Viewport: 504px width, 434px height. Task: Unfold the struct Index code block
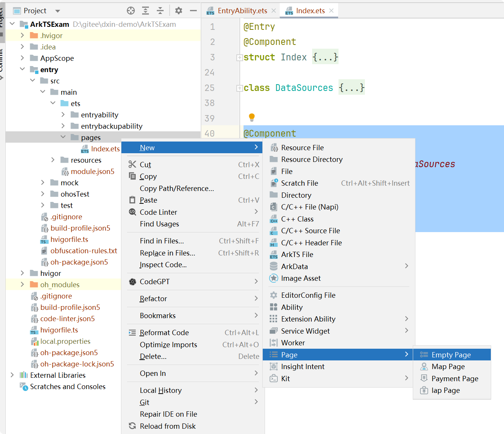click(239, 58)
